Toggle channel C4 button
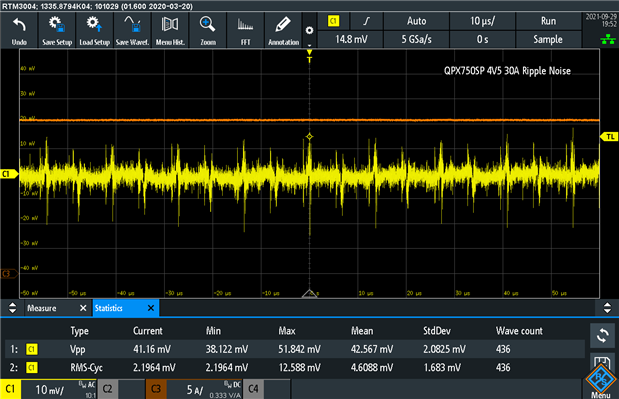The width and height of the screenshot is (619, 399). [253, 389]
